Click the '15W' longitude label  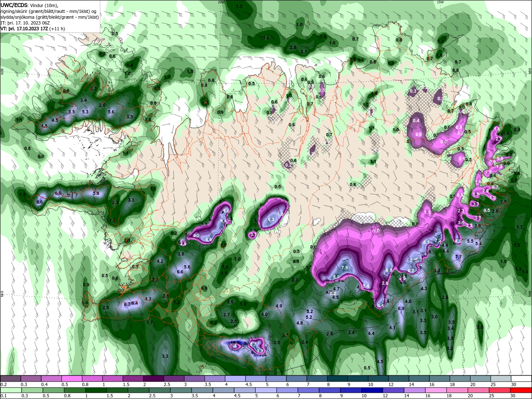pyautogui.click(x=441, y=2)
